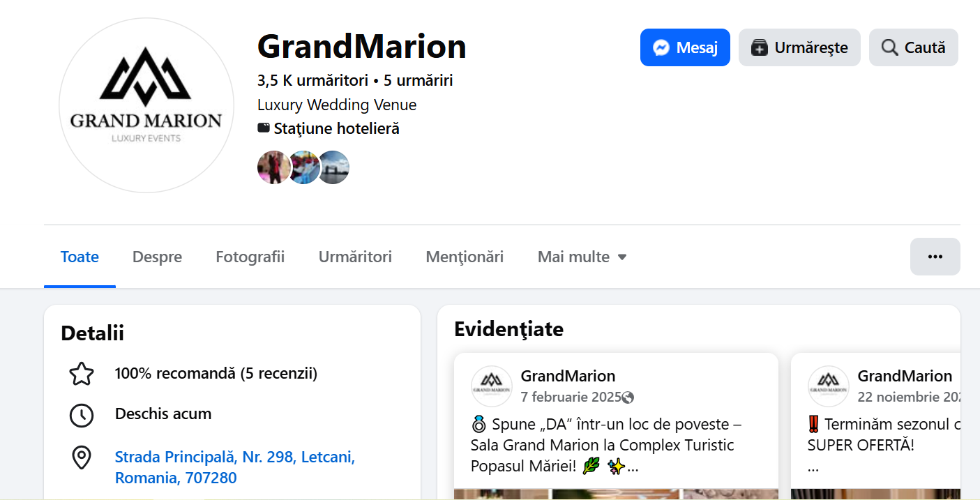
Task: Go to the Fotografii tab
Action: [x=250, y=257]
